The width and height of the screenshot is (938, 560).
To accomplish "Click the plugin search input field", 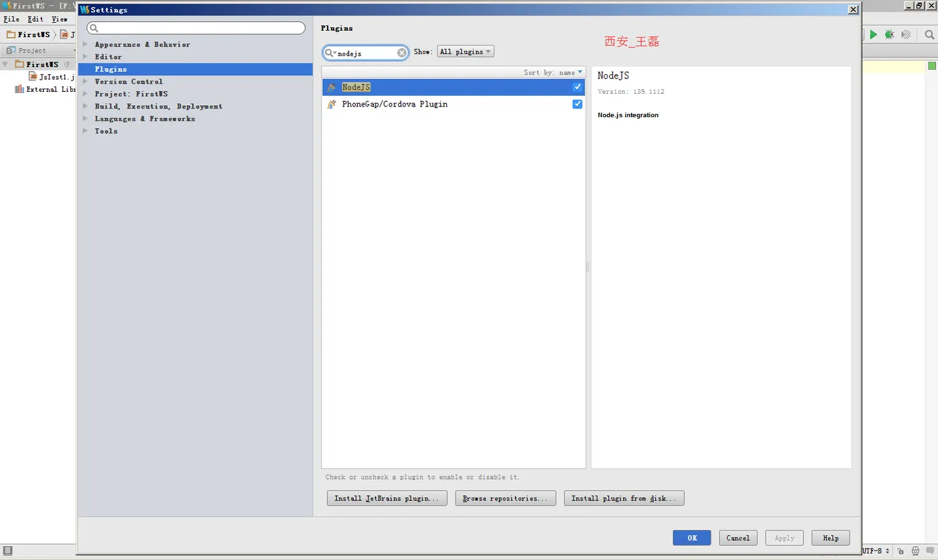I will (x=366, y=53).
